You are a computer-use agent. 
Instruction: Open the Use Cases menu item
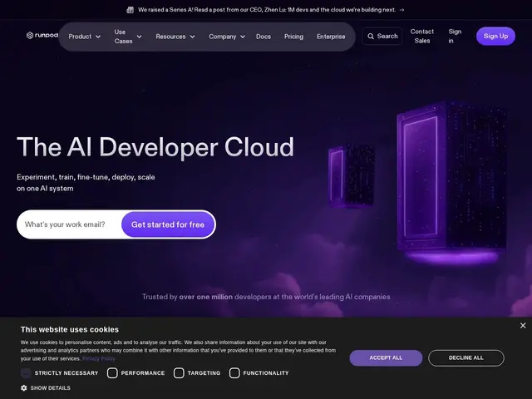pos(128,37)
